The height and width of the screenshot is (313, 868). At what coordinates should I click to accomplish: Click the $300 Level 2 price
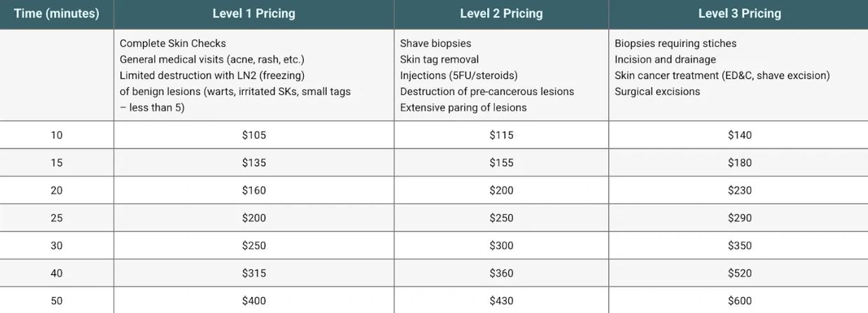pos(501,246)
